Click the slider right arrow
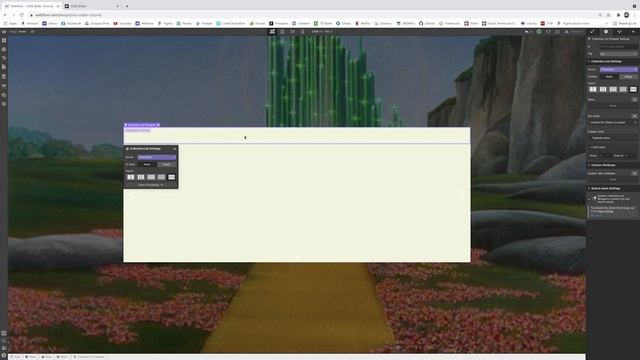Screen dimensions: 640x360 [462, 196]
